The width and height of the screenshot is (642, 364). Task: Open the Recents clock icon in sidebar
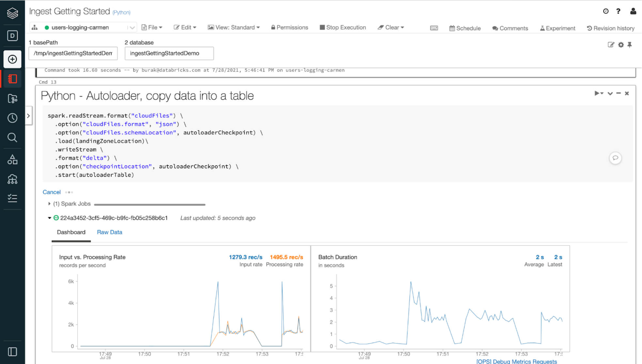point(12,118)
